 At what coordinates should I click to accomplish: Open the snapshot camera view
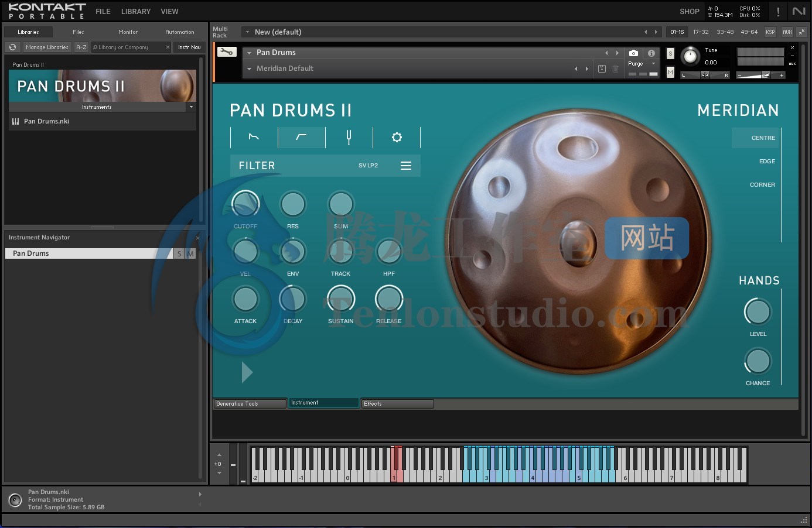point(633,53)
